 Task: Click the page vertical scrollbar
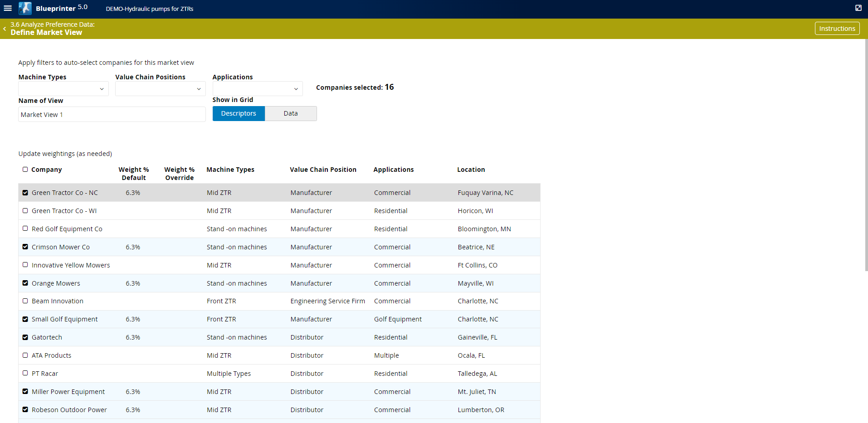(866, 154)
